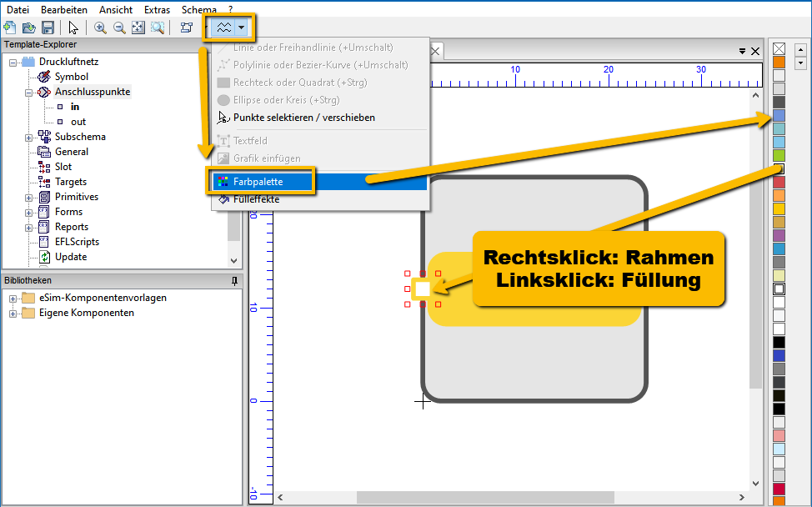This screenshot has width=812, height=507.
Task: Open the Datei menu
Action: 18,10
